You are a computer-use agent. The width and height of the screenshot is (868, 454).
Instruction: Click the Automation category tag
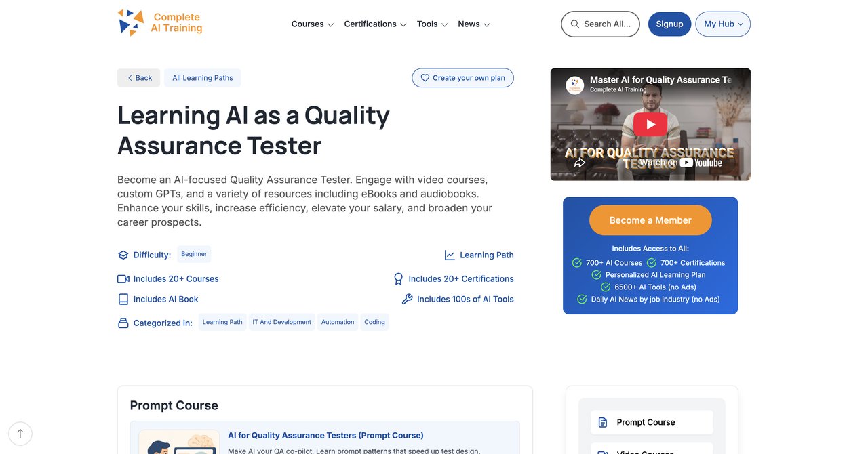pos(338,322)
